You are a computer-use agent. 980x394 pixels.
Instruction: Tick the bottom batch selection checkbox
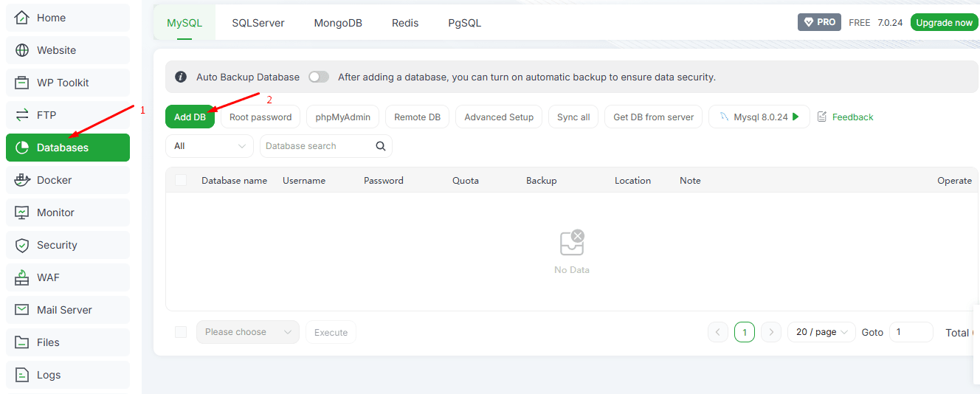point(181,332)
